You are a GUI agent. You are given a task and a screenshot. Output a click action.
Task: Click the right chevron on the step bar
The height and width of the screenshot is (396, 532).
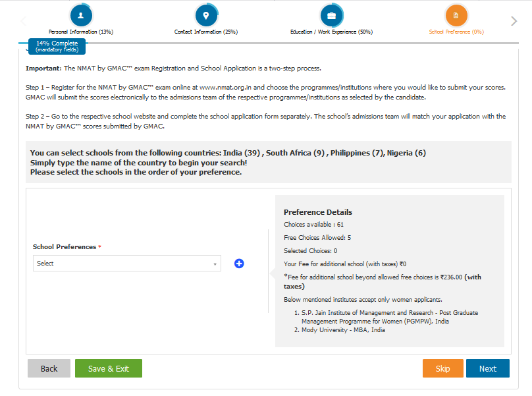(513, 20)
